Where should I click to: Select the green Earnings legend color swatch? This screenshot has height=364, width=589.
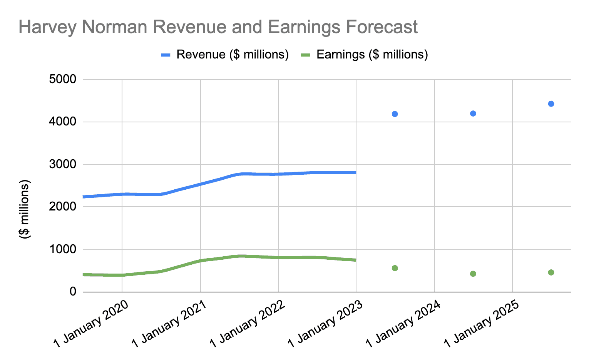[x=305, y=55]
